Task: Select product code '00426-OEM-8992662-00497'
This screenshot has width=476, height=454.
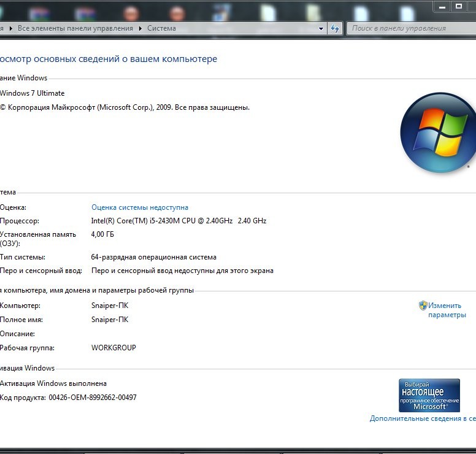Action: click(93, 398)
